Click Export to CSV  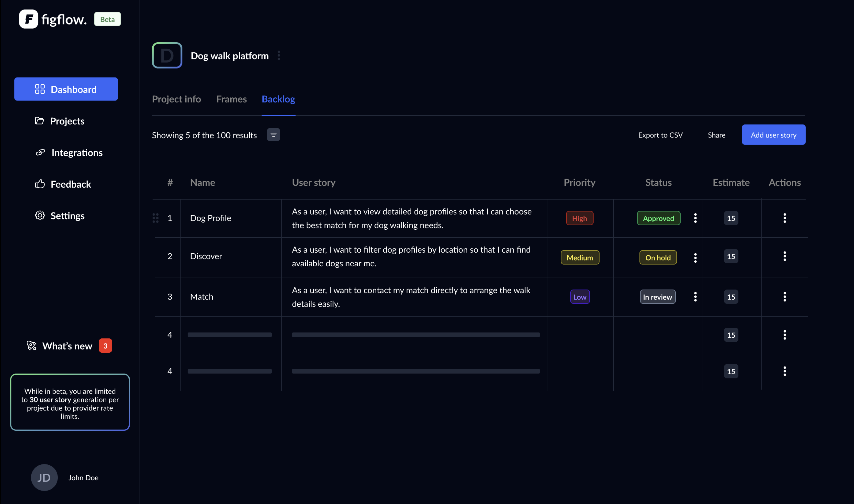click(x=660, y=135)
